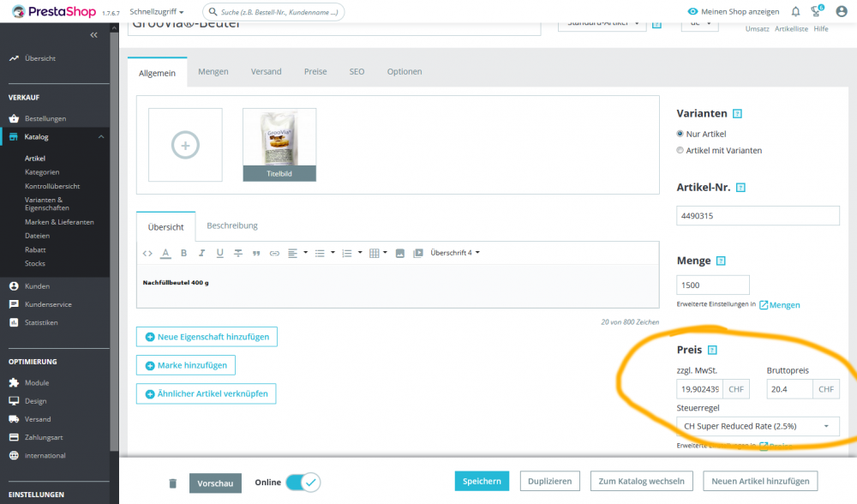Screen dimensions: 857x504
Task: Expand numbered list style arrow
Action: (x=360, y=253)
